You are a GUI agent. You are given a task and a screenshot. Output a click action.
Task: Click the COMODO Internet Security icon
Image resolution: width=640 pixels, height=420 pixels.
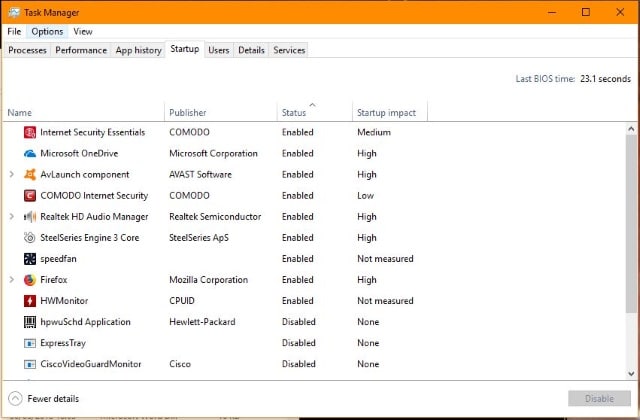pyautogui.click(x=30, y=196)
